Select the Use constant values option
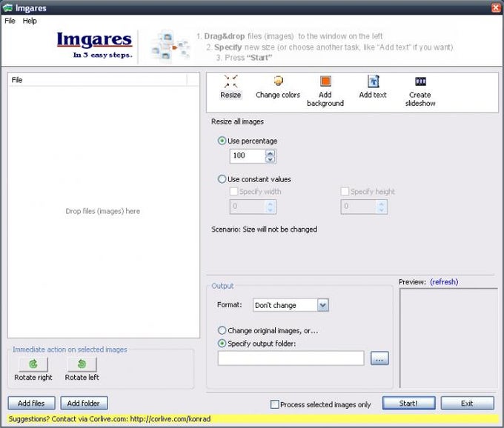This screenshot has height=428, width=504. [222, 179]
